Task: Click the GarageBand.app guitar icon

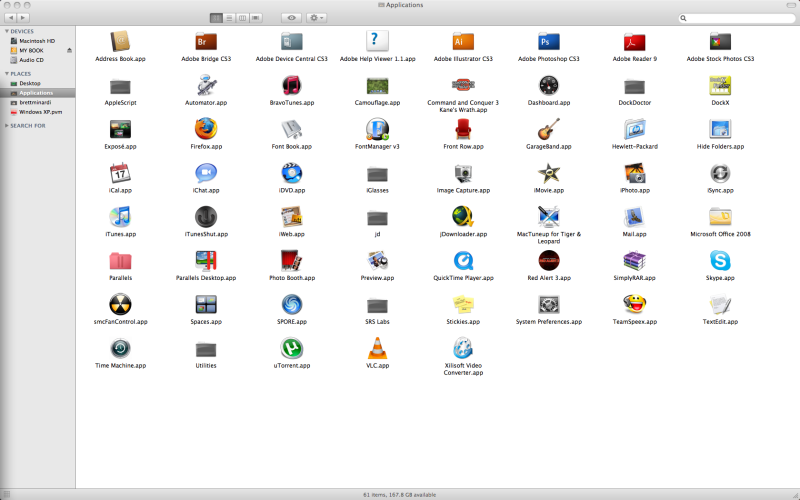Action: 548,129
